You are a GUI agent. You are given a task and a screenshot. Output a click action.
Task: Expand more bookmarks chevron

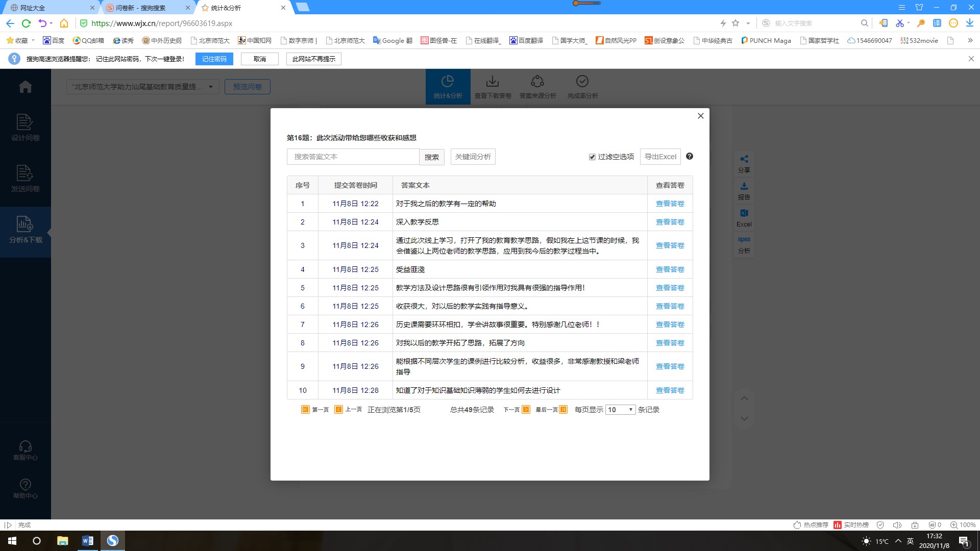tap(970, 40)
